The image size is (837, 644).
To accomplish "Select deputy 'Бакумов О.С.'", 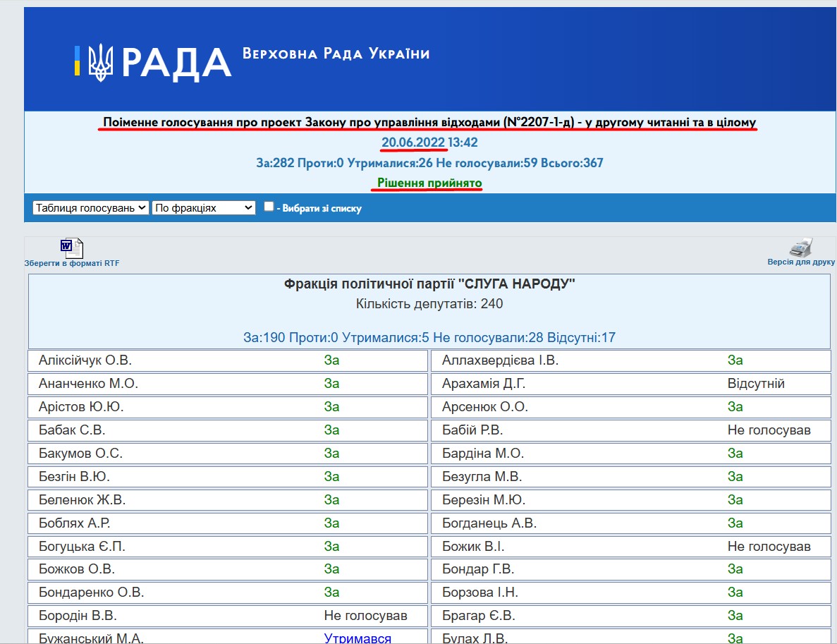I will [x=80, y=454].
